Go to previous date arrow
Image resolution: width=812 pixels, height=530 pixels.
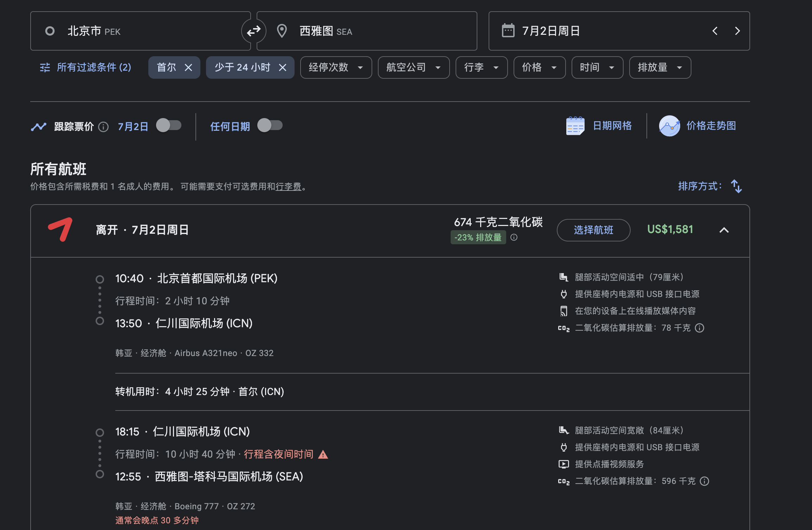pos(715,31)
